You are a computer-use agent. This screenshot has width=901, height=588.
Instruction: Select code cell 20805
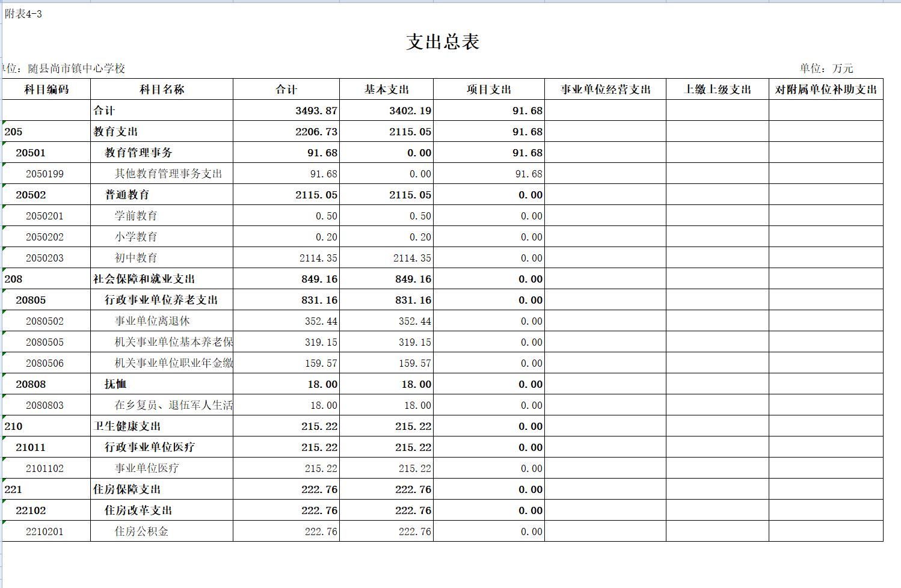coord(46,300)
